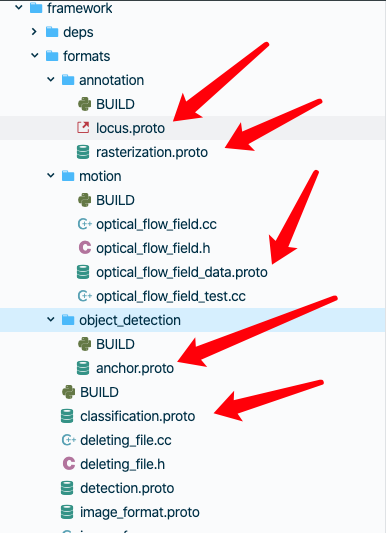Click the database icon beside anchor.proto
386x533 pixels.
(x=83, y=368)
